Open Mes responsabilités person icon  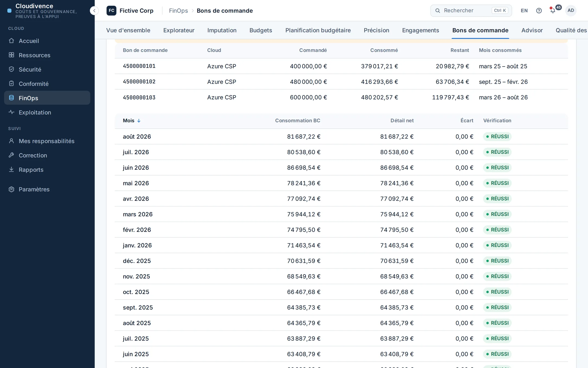click(11, 141)
